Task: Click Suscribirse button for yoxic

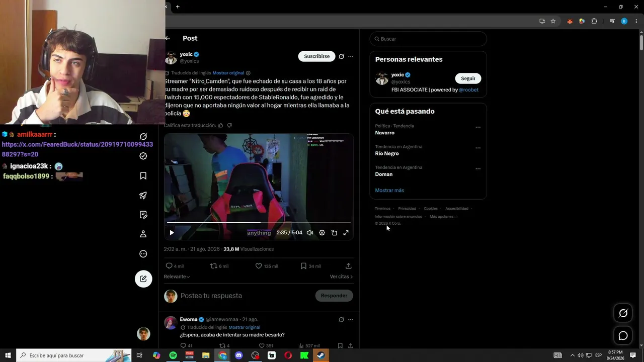Action: pos(317,56)
